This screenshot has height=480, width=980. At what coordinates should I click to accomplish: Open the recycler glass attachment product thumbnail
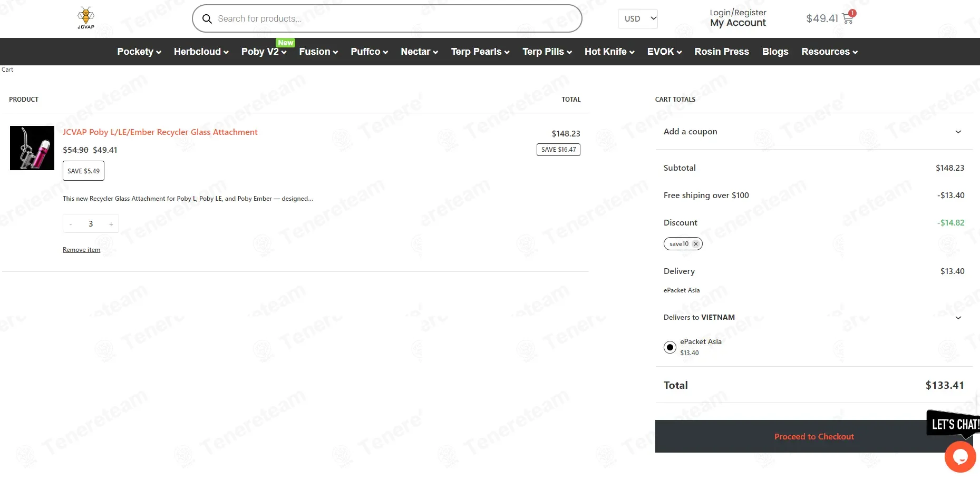pos(32,148)
